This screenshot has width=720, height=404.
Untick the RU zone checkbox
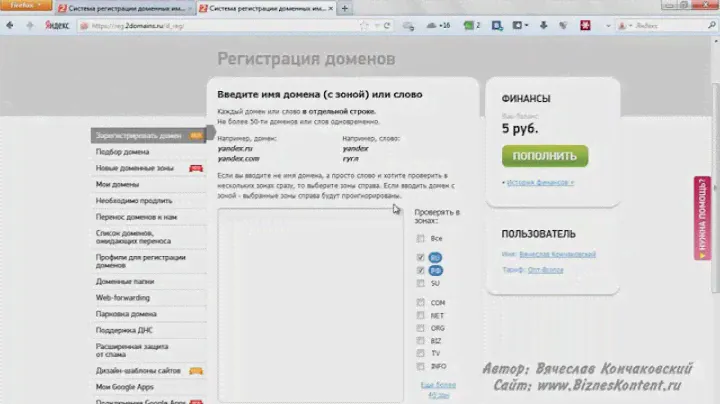pyautogui.click(x=420, y=257)
